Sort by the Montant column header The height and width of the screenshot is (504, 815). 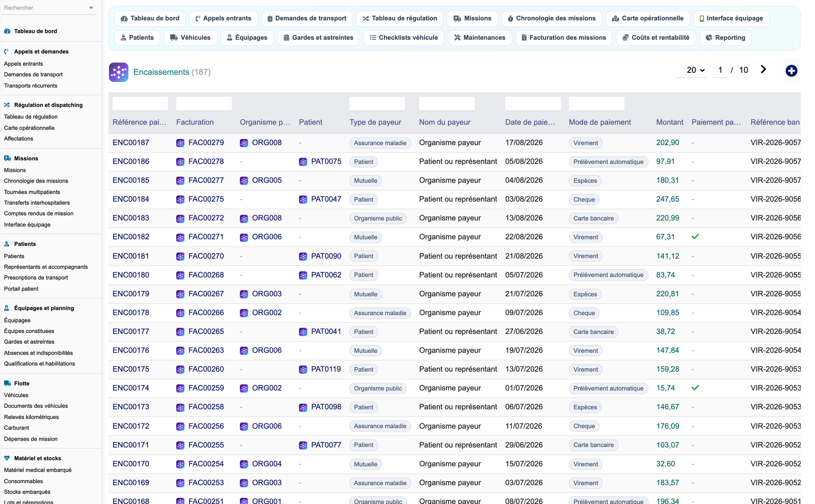tap(670, 122)
